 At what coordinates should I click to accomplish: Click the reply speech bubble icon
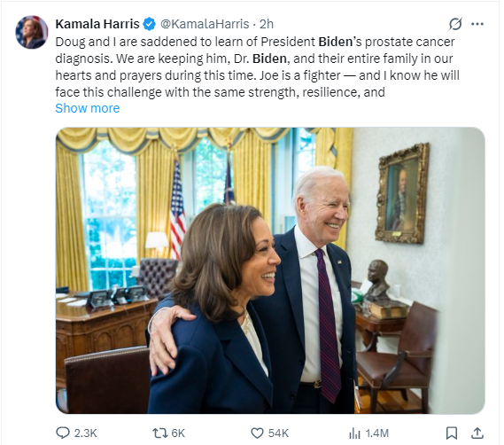62,433
